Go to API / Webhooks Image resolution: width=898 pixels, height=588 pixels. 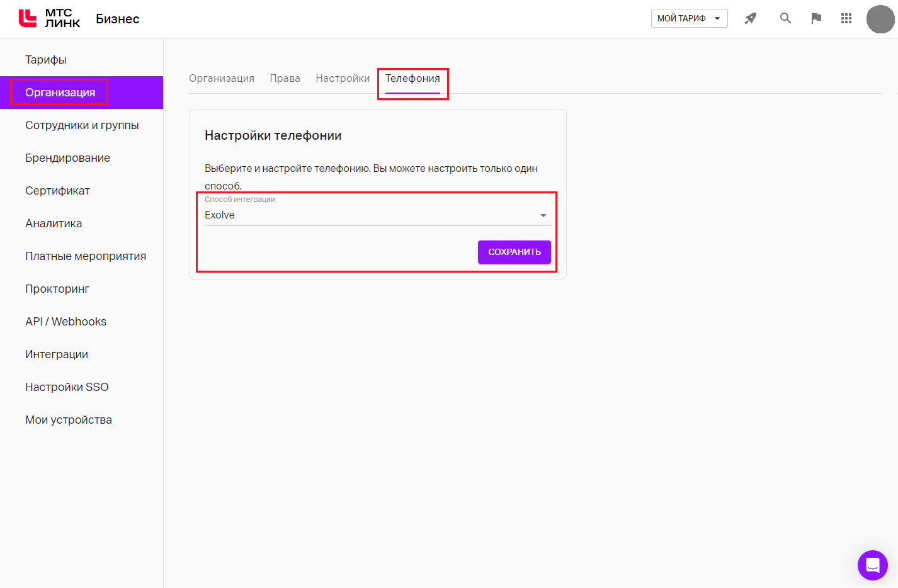(x=82, y=322)
